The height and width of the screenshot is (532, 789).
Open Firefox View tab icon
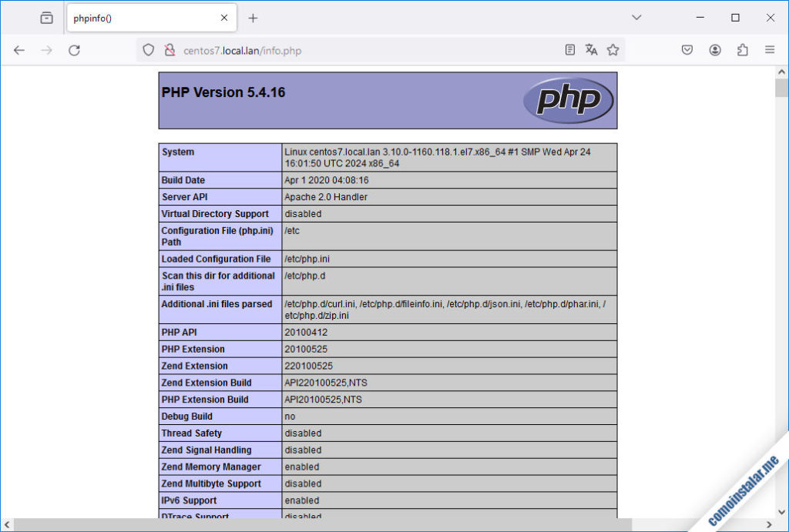tap(47, 18)
